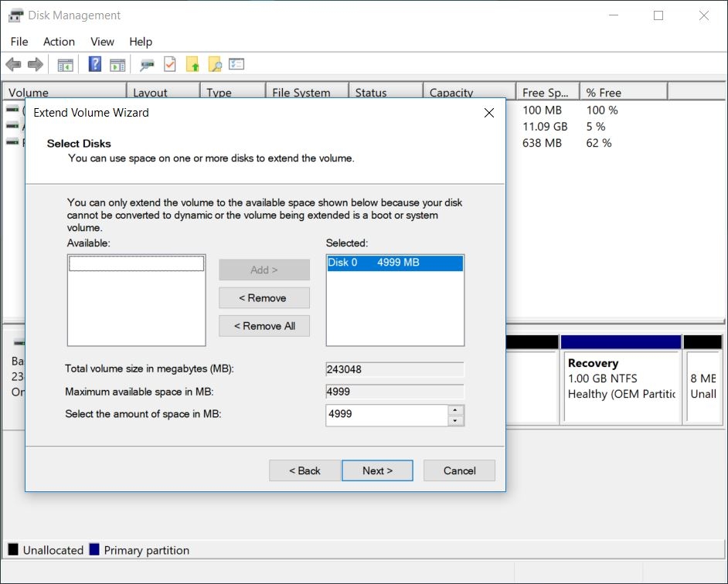Image resolution: width=728 pixels, height=584 pixels.
Task: Open Help using the blue question mark icon
Action: coord(94,63)
